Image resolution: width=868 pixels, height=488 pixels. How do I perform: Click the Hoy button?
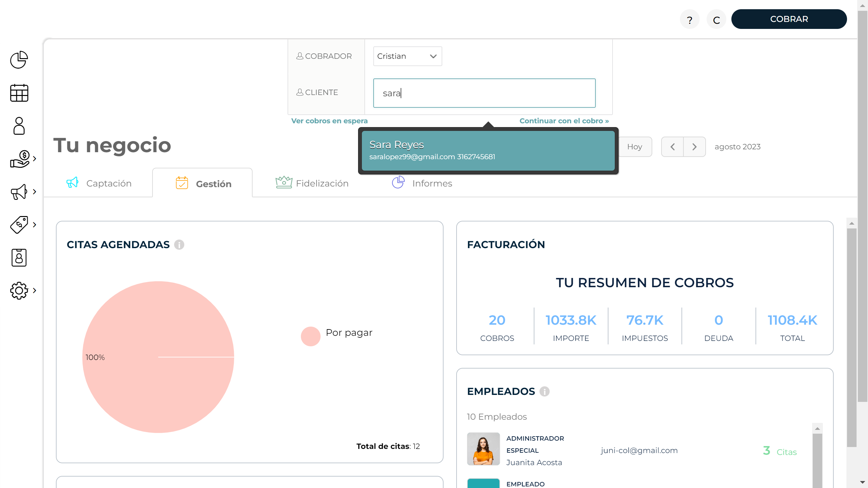[634, 146]
